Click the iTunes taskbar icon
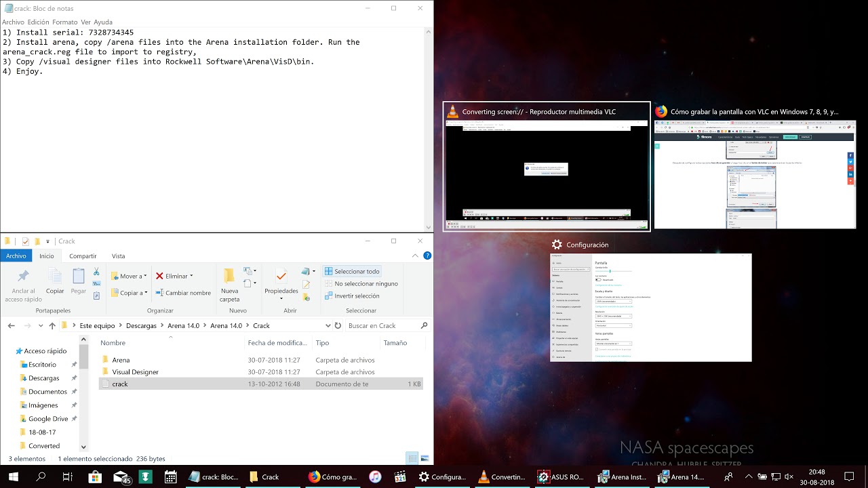Viewport: 868px width, 488px height. coord(375,476)
